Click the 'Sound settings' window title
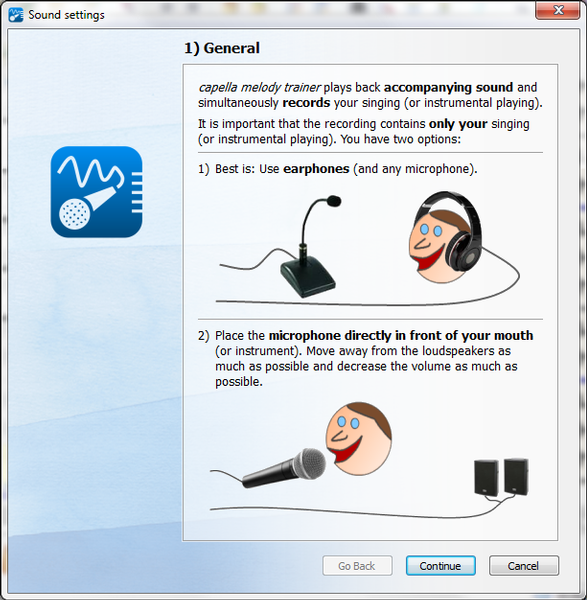The width and height of the screenshot is (587, 600). coord(67,15)
